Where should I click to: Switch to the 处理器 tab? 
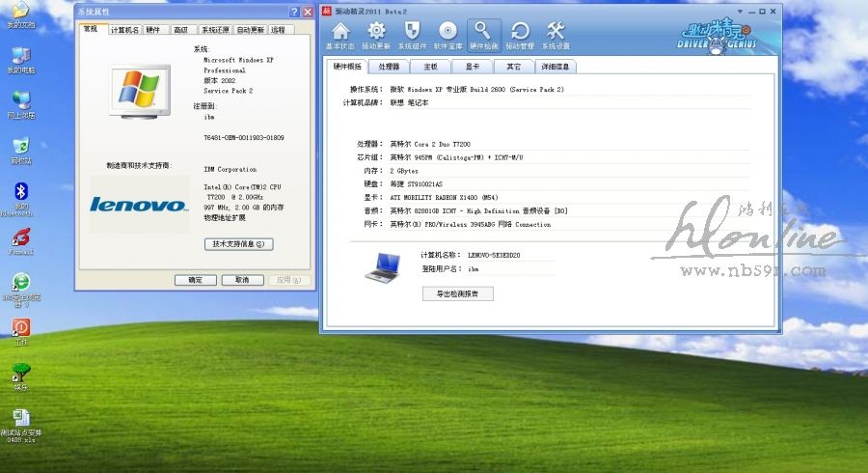(x=389, y=67)
